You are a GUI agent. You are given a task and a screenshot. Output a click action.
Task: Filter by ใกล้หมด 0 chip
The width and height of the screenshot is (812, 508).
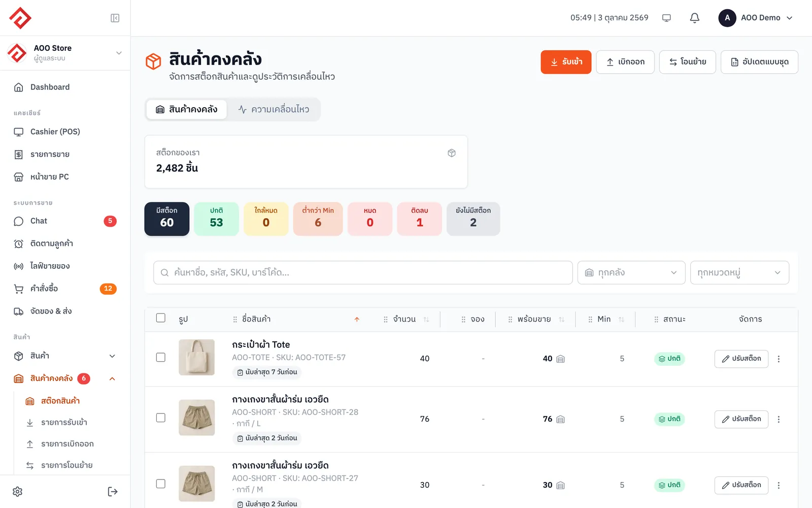(x=266, y=219)
